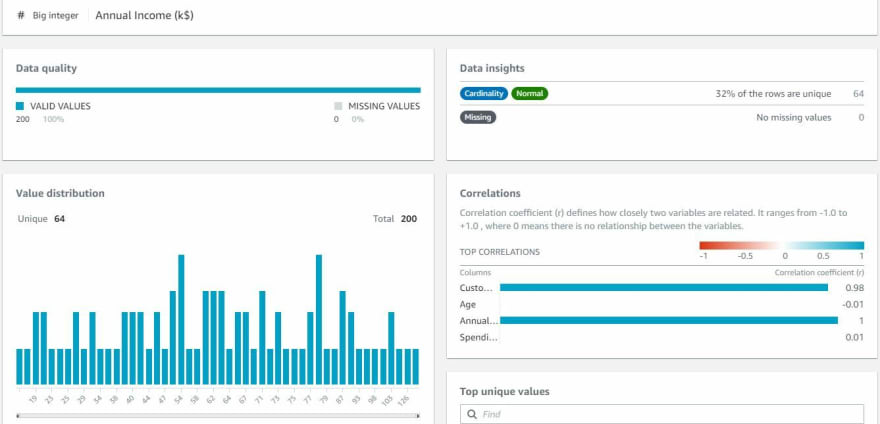Click the Custo... correlation bar
The width and height of the screenshot is (880, 424).
664,288
